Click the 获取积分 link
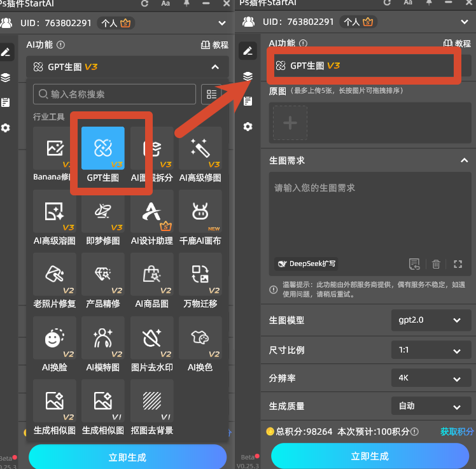 (457, 431)
